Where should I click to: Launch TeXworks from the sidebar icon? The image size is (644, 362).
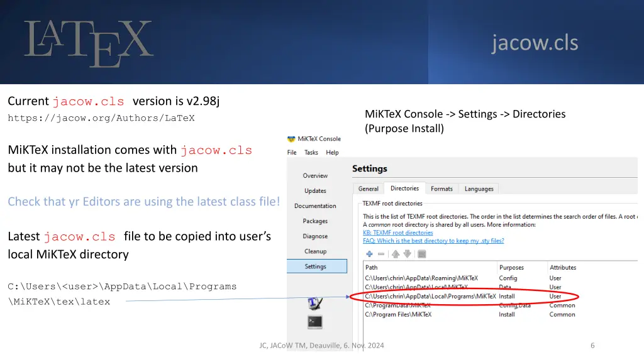pos(315,304)
